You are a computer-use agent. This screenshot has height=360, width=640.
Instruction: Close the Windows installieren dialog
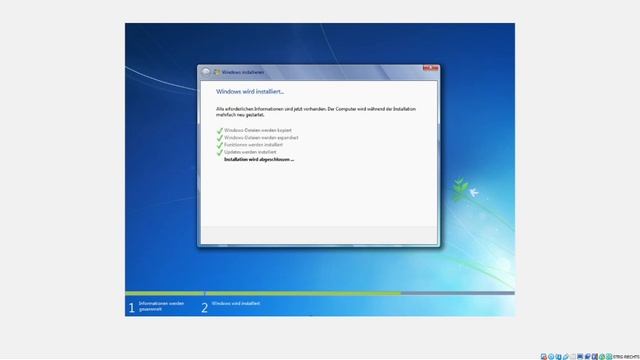[431, 68]
